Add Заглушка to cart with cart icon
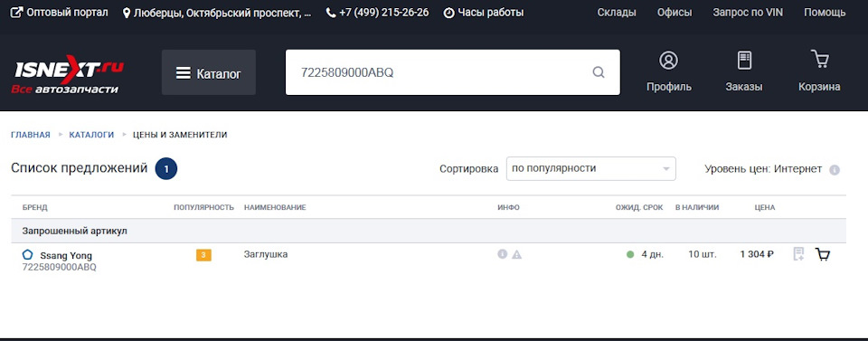This screenshot has width=868, height=341. tap(823, 255)
